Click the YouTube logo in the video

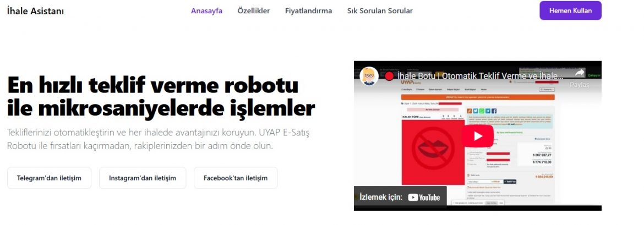(424, 197)
